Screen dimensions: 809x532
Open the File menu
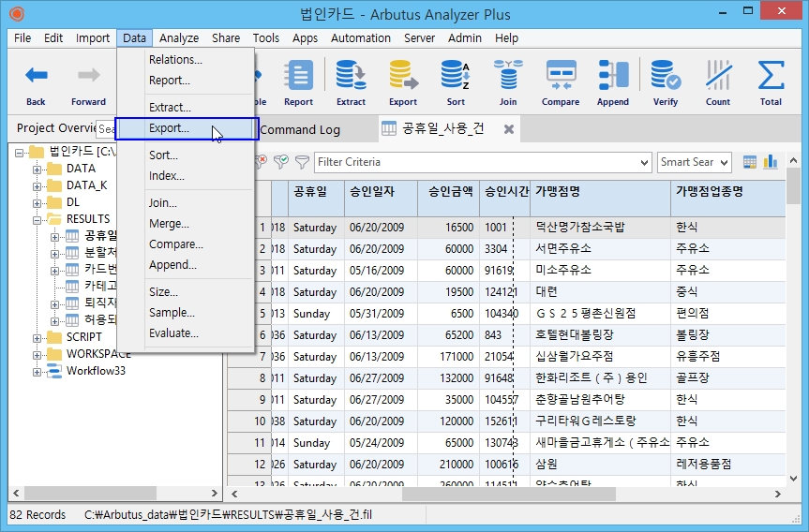tap(22, 38)
